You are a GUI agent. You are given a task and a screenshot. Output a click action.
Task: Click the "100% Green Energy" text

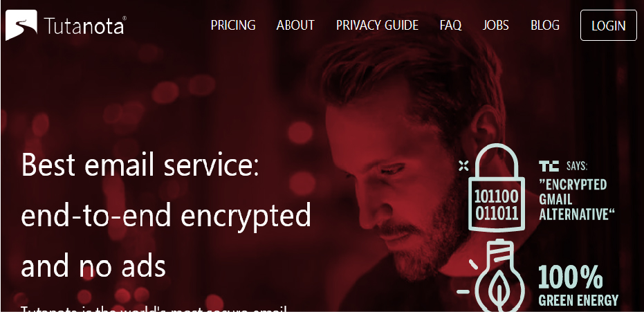click(x=578, y=285)
